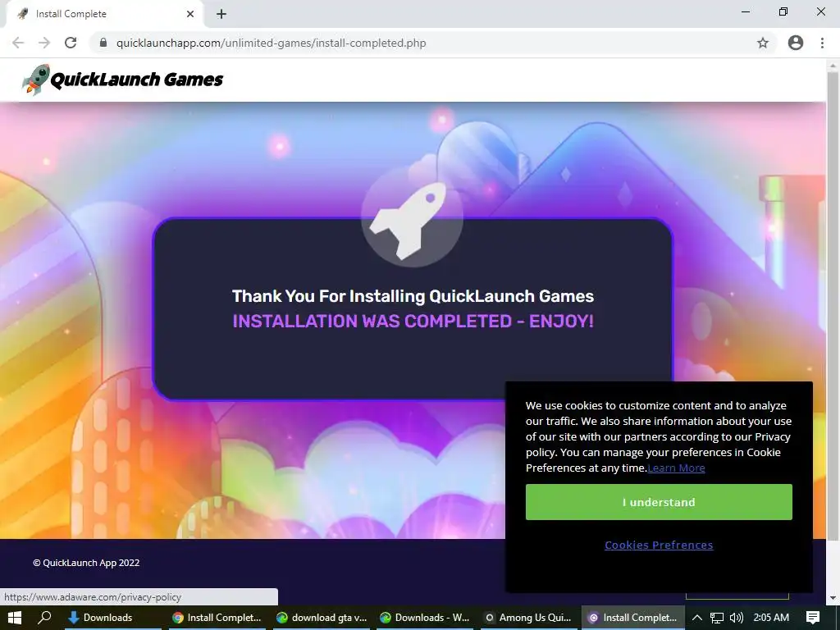Switch to download gta v... taskbar item
This screenshot has width=840, height=630.
tap(321, 618)
